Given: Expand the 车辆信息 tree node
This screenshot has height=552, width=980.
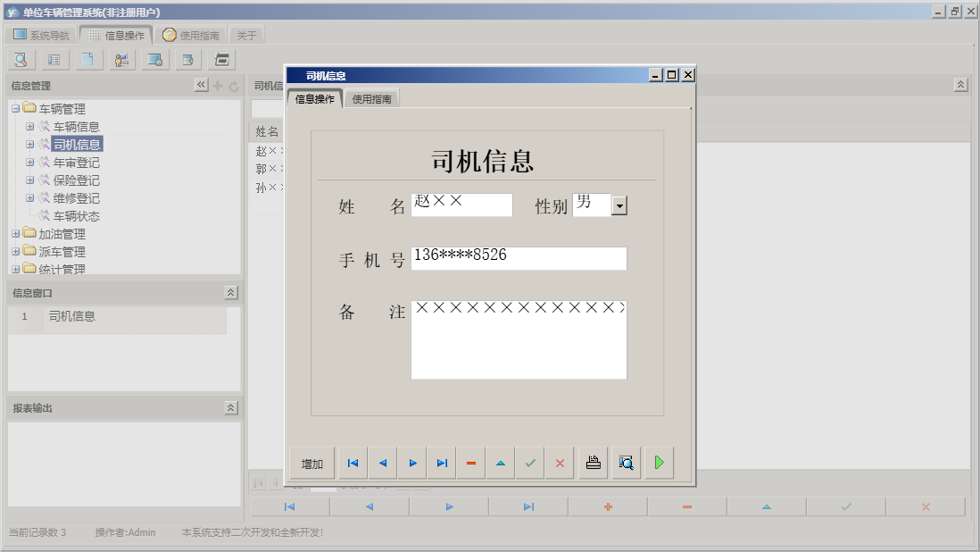Looking at the screenshot, I should tap(29, 126).
